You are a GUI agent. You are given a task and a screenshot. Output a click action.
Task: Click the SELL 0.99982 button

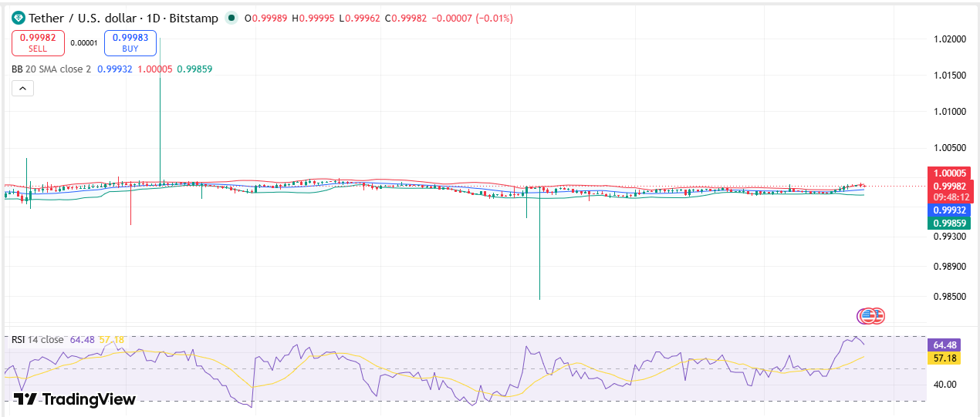(x=38, y=42)
